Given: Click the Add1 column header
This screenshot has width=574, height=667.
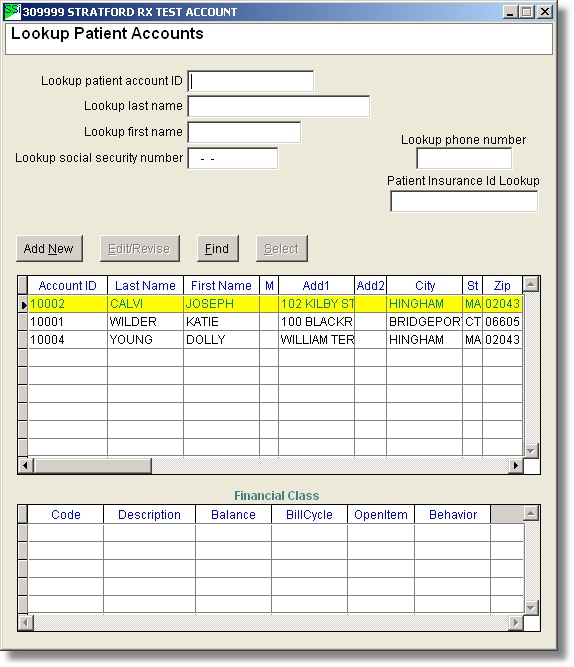Looking at the screenshot, I should coord(316,285).
